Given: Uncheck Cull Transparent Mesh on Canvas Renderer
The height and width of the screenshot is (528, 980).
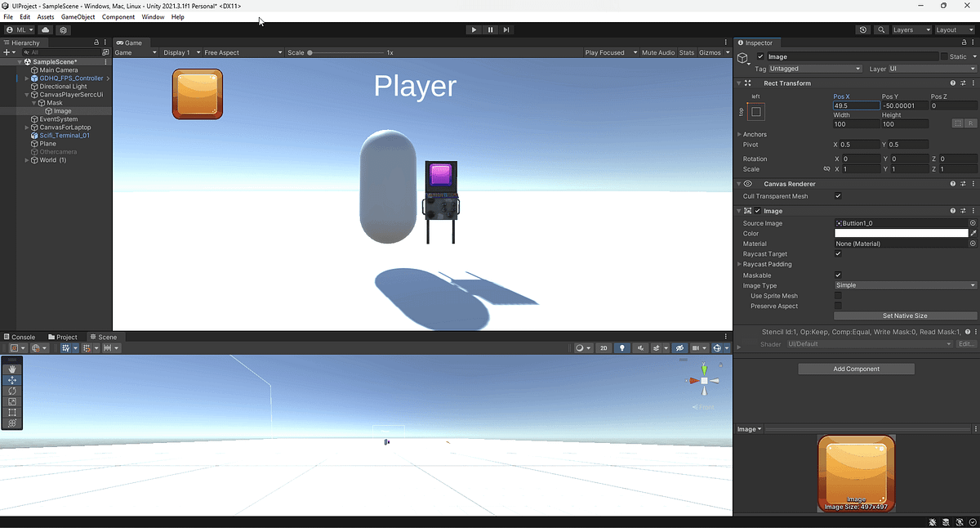Looking at the screenshot, I should [838, 196].
